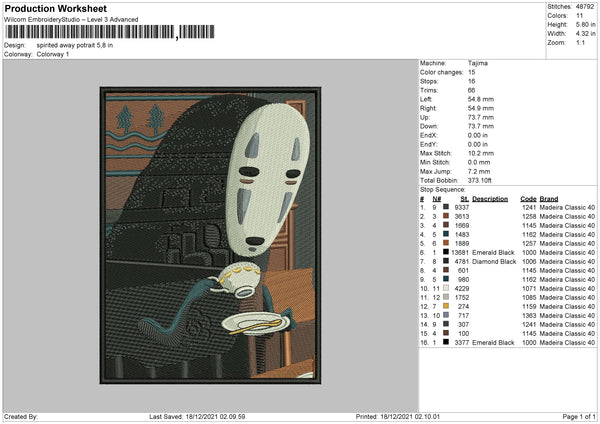Click the Stitches value "48792"

(585, 7)
